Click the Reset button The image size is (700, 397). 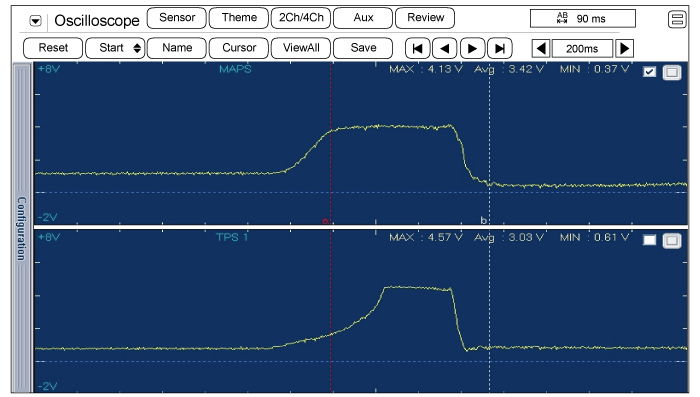(x=53, y=48)
